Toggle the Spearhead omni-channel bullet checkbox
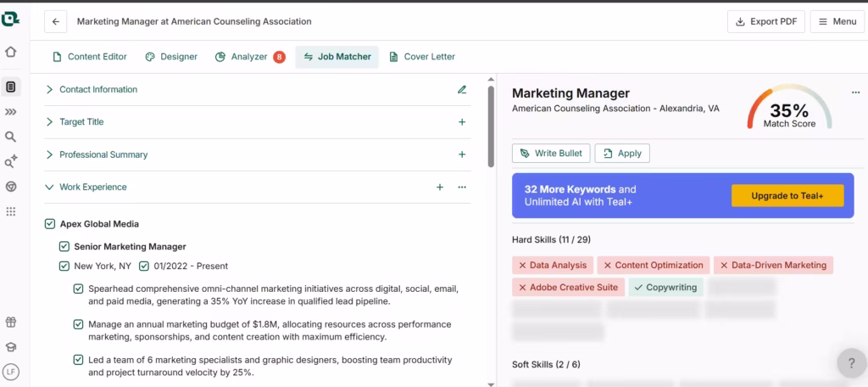The image size is (868, 387). [x=79, y=289]
